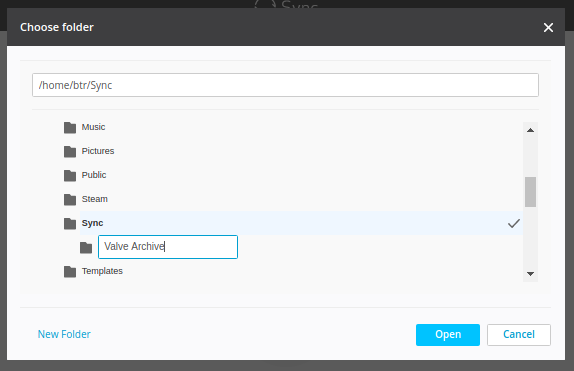The width and height of the screenshot is (574, 371).
Task: Select the Pictures folder name
Action: (98, 151)
